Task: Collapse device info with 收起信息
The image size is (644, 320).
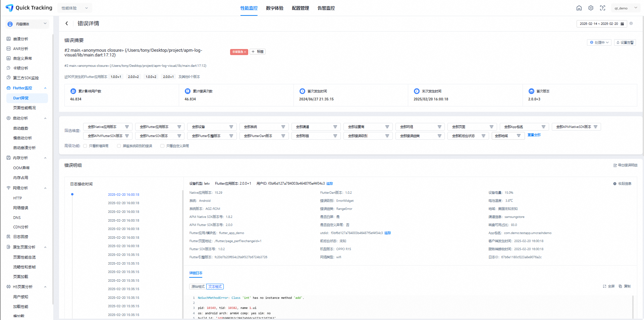Action: (x=622, y=184)
